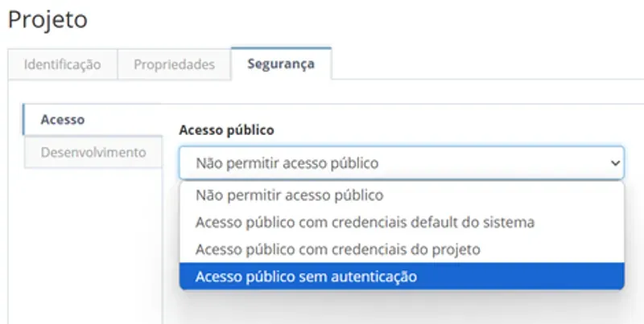Select the system default credentials access option
This screenshot has height=324, width=644.
(x=401, y=222)
